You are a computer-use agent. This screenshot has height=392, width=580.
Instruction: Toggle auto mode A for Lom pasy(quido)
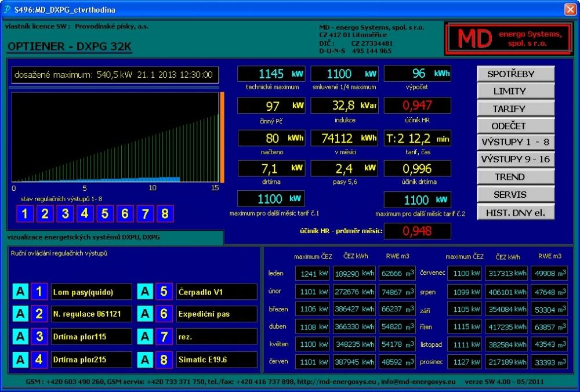pyautogui.click(x=20, y=292)
